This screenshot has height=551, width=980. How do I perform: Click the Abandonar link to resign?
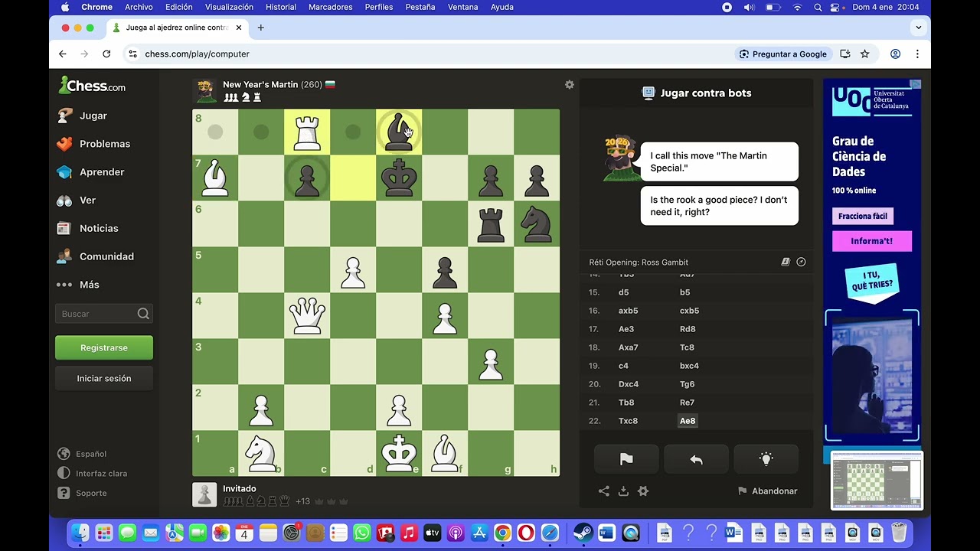click(767, 491)
